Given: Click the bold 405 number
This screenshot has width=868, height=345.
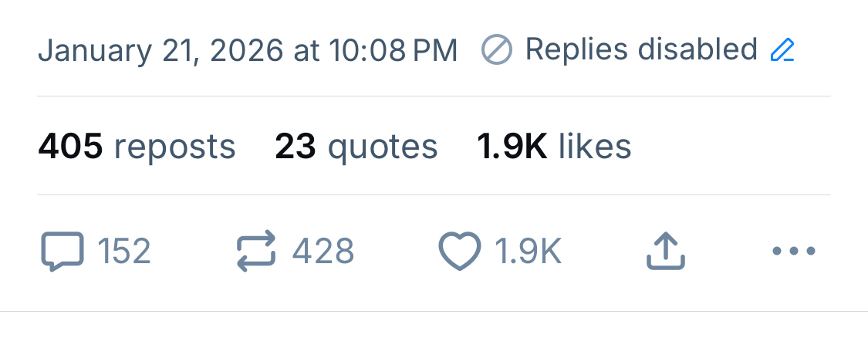Looking at the screenshot, I should coord(70,147).
